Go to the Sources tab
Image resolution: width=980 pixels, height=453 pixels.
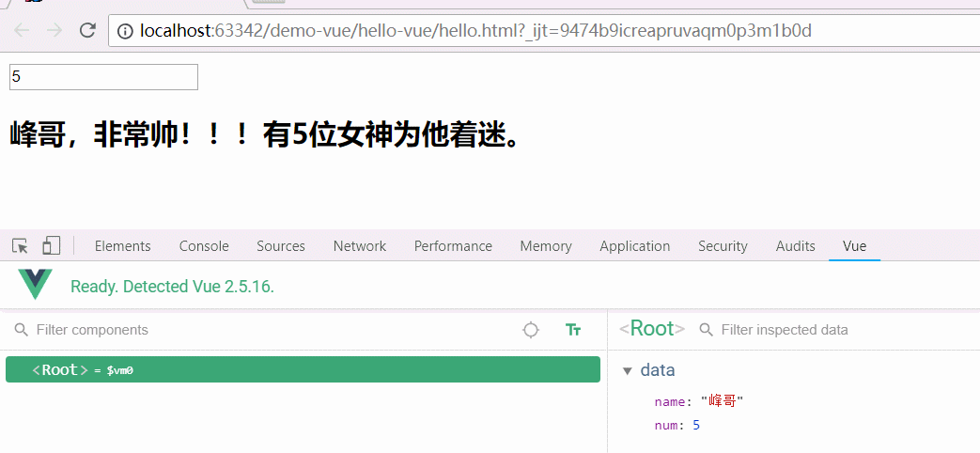tap(281, 246)
